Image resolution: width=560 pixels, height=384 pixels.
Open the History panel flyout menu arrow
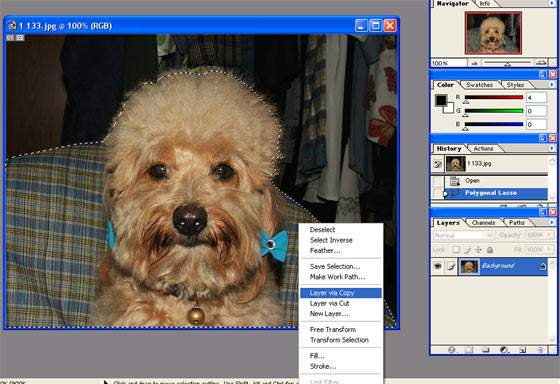(552, 148)
